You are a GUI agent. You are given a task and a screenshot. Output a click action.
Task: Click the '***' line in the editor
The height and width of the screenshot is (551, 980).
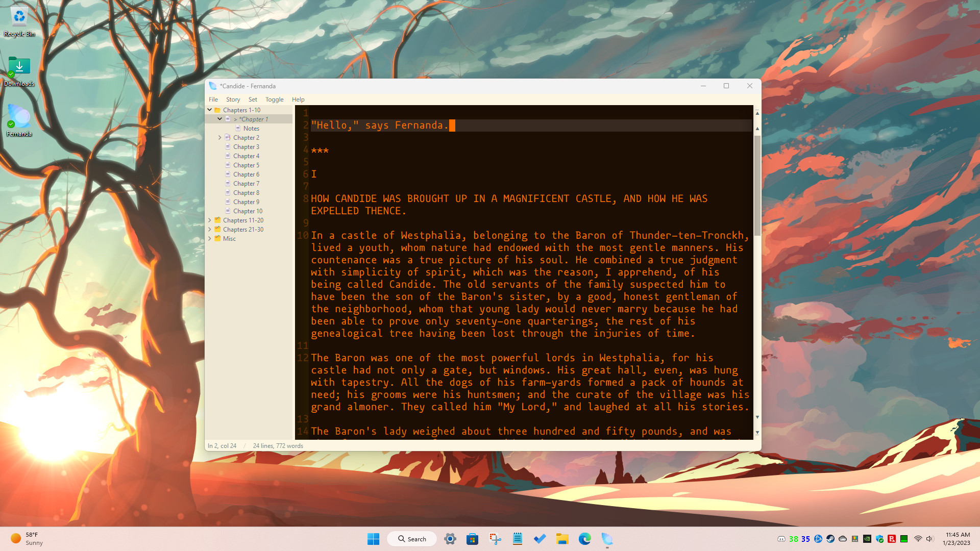coord(320,150)
